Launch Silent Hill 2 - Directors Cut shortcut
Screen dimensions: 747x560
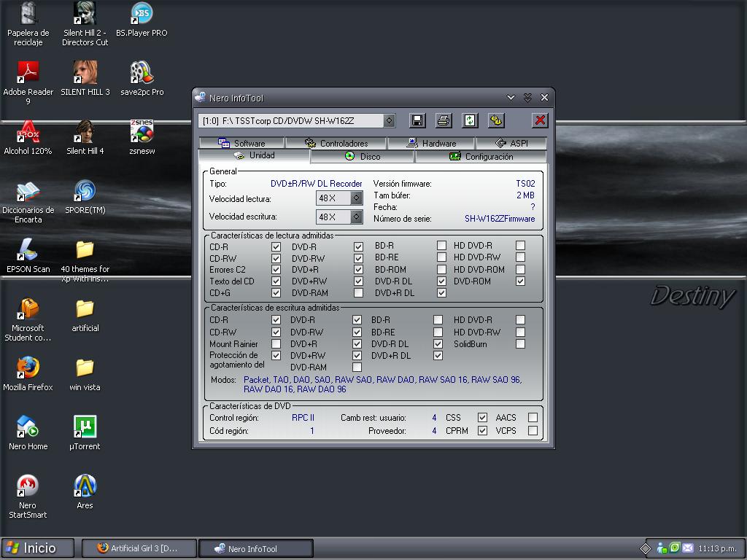tap(85, 24)
